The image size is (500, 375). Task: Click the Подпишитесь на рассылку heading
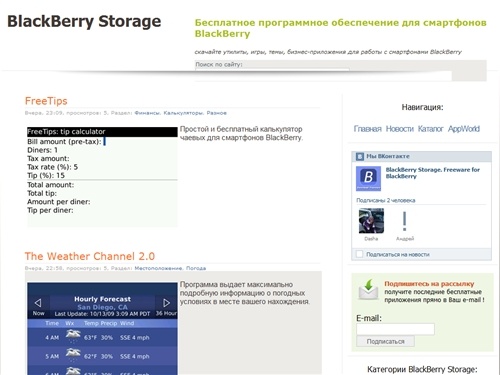tap(429, 284)
